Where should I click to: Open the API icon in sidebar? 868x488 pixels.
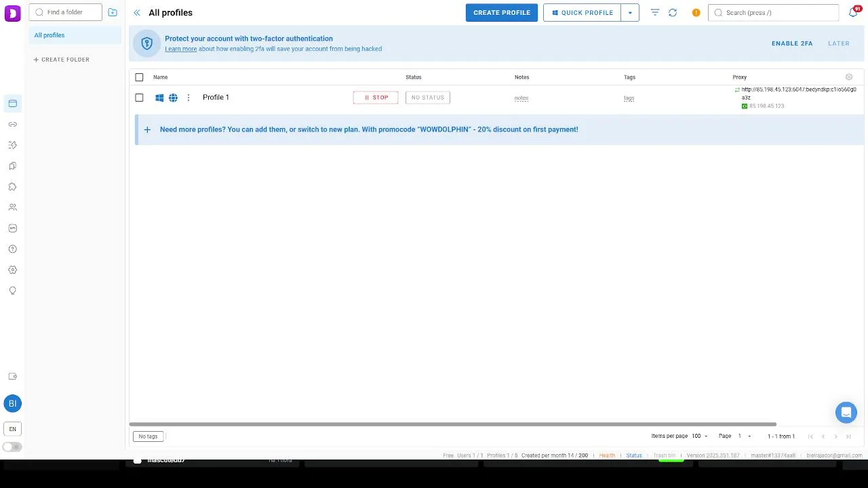coord(12,228)
